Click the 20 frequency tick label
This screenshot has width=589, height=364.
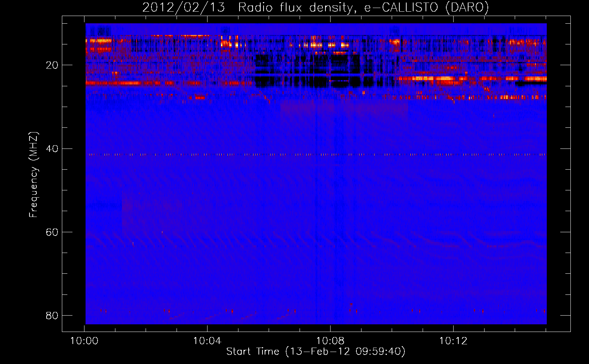pos(52,65)
